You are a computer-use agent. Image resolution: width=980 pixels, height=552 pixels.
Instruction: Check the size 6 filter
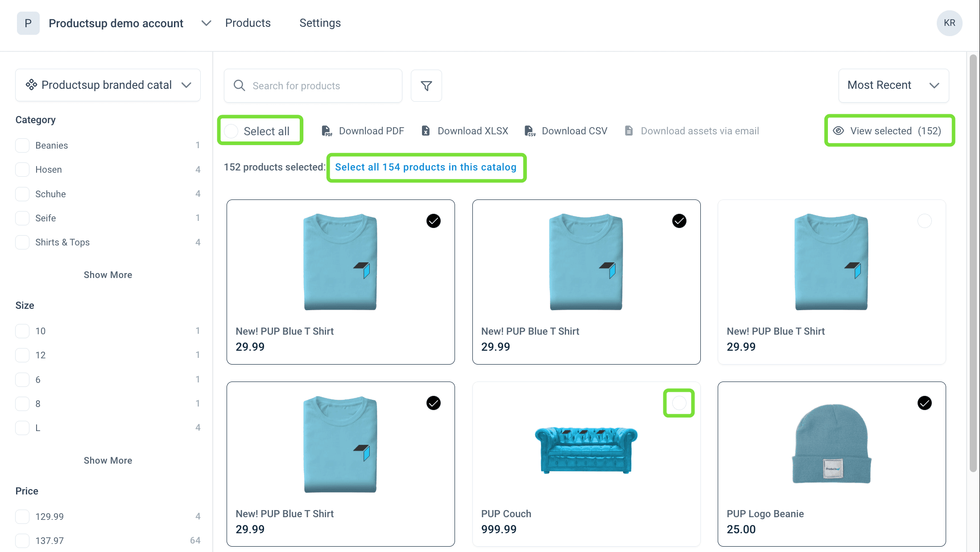point(22,380)
